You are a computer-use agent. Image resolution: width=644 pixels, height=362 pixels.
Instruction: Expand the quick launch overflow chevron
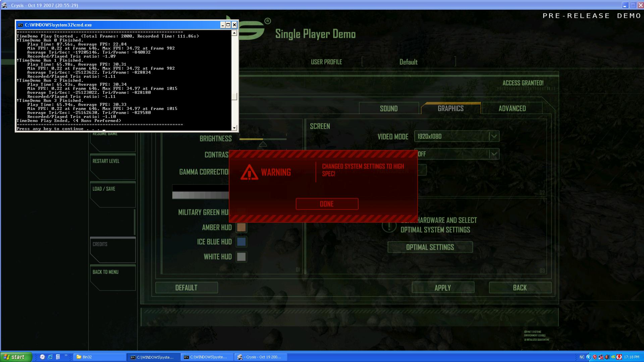pyautogui.click(x=66, y=355)
